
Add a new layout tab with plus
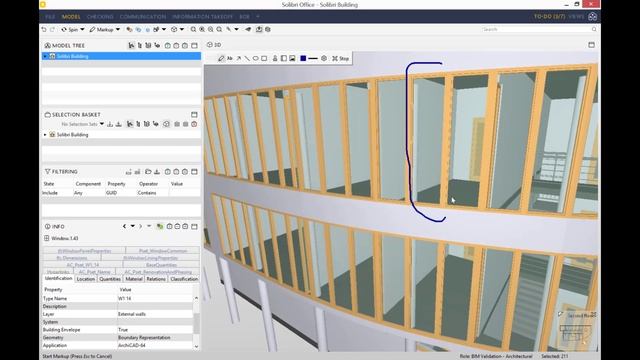(x=258, y=17)
